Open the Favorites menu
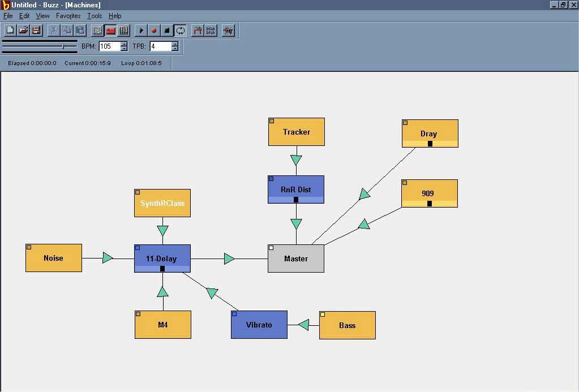Image resolution: width=579 pixels, height=392 pixels. tap(68, 16)
